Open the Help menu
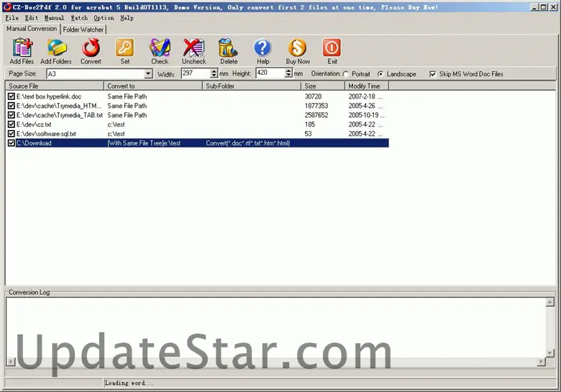The image size is (561, 392). click(127, 18)
